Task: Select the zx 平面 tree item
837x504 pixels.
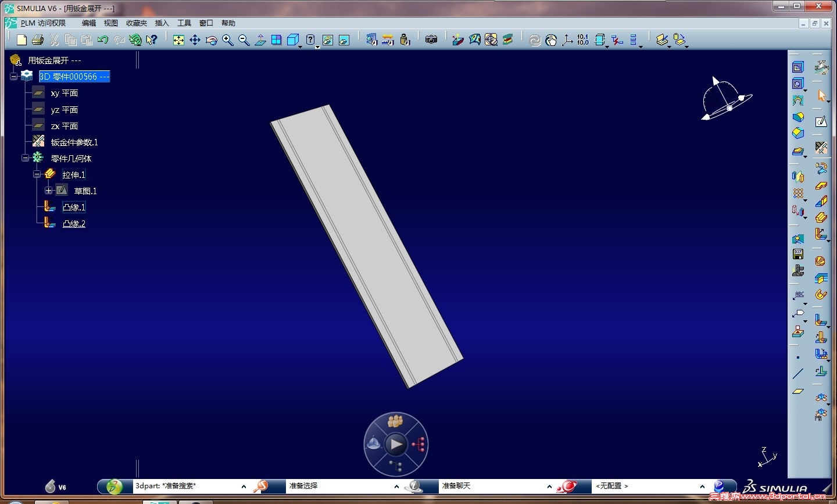Action: (64, 126)
